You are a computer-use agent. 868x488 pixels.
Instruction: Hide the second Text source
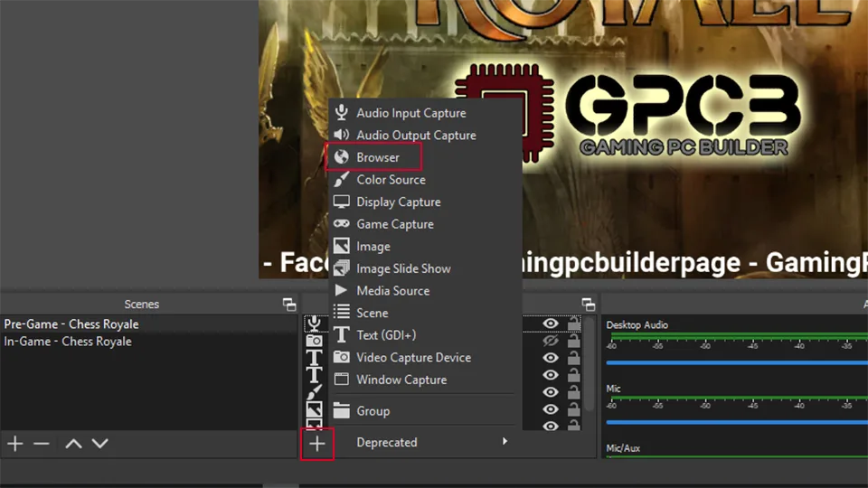[x=551, y=375]
